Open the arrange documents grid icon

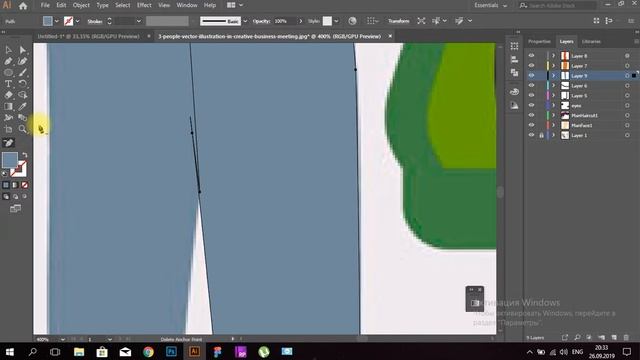pos(231,5)
